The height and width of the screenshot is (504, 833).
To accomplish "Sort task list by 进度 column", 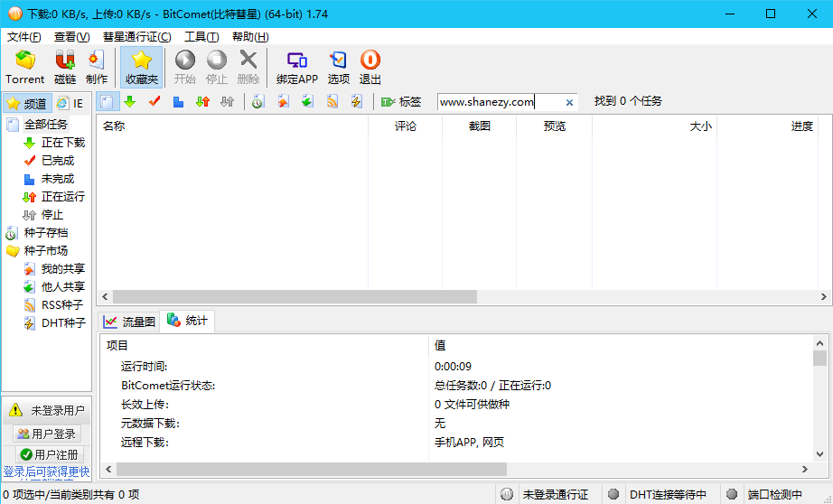I will tap(768, 126).
